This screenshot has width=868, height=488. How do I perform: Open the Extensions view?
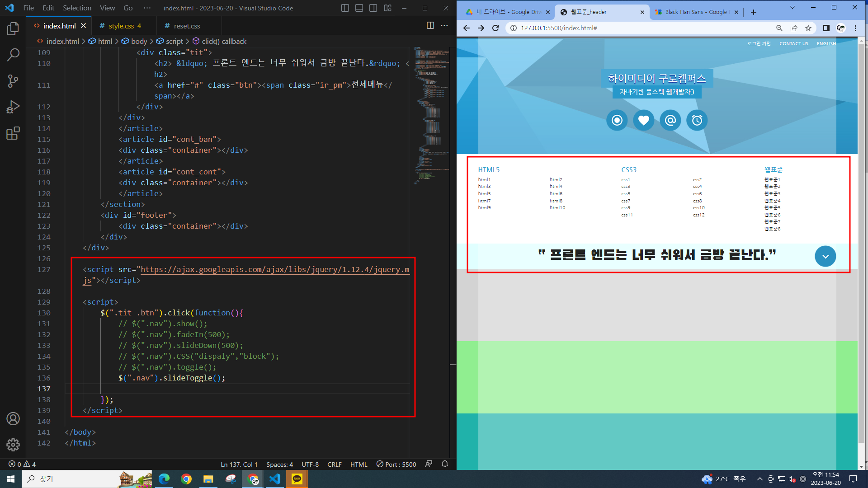pyautogui.click(x=13, y=133)
